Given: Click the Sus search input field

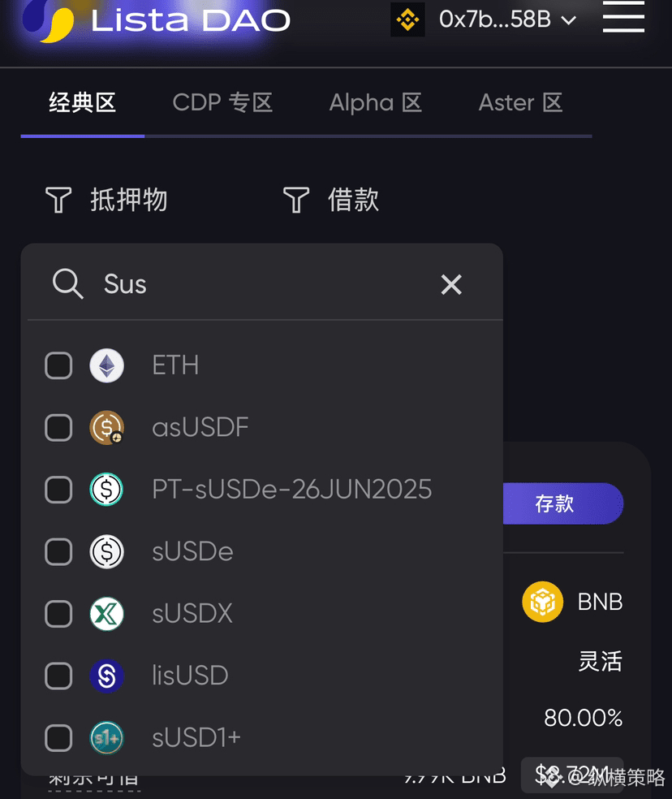Looking at the screenshot, I should coord(260,284).
